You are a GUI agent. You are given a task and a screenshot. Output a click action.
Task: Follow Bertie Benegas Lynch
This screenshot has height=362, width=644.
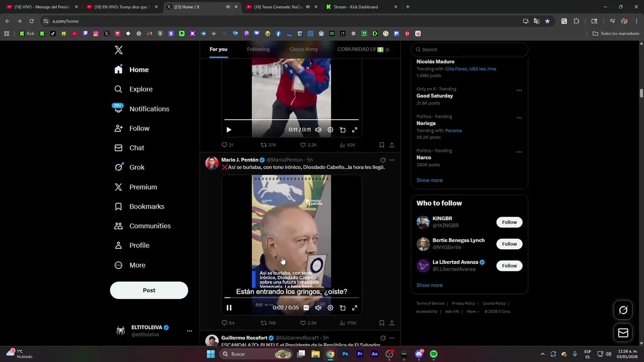[509, 244]
